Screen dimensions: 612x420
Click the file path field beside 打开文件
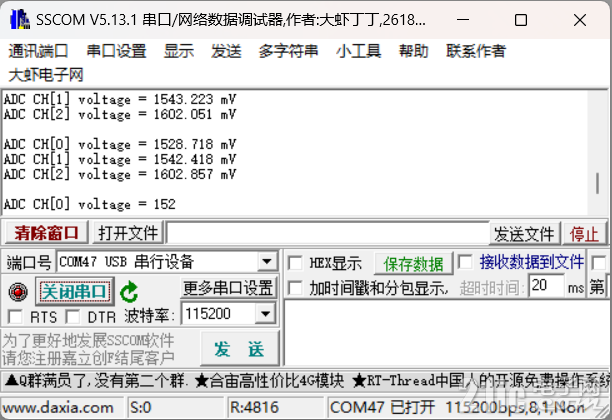tap(327, 233)
